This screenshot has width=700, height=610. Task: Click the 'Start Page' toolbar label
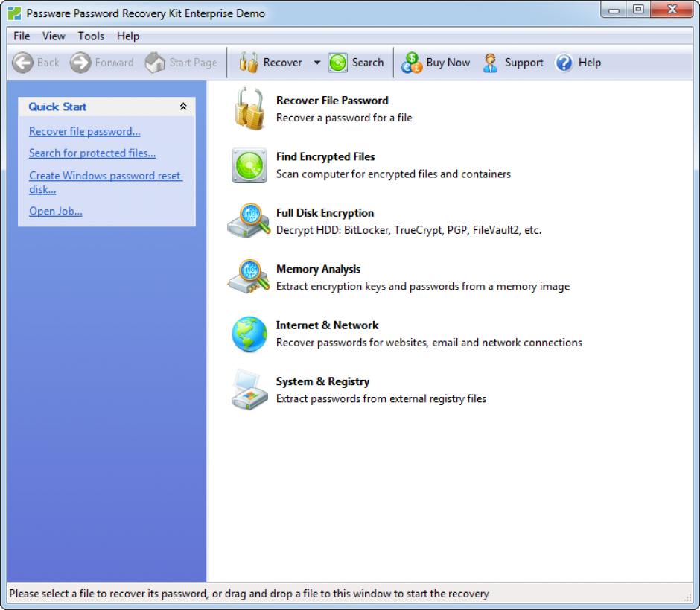click(193, 63)
